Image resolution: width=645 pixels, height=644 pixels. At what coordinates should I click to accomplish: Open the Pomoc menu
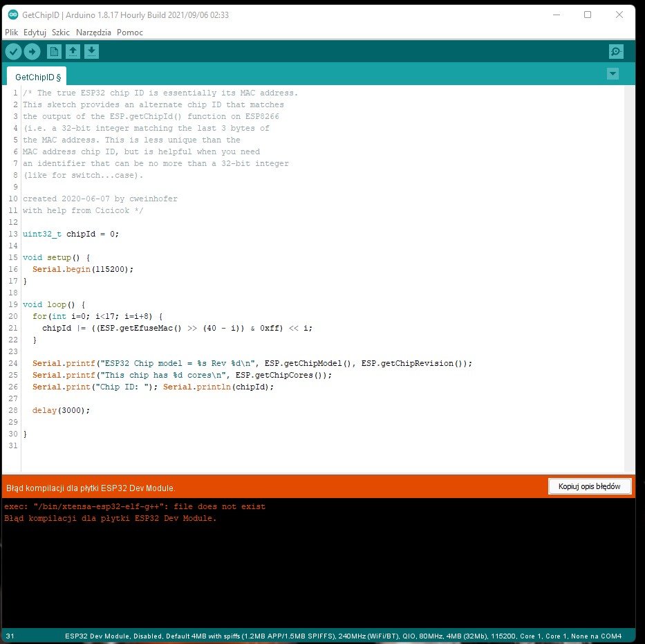click(129, 33)
